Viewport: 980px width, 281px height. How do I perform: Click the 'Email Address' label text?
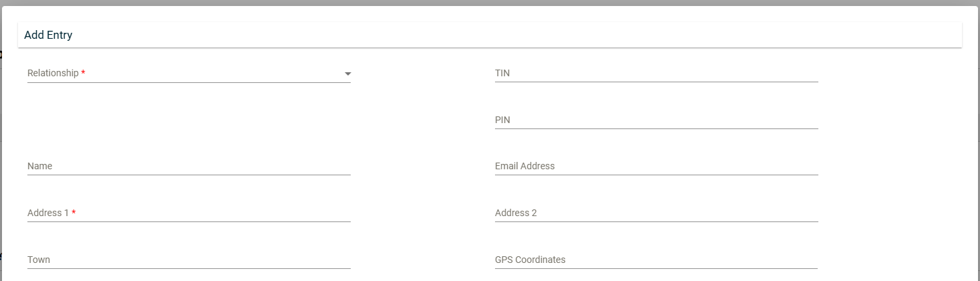point(524,166)
